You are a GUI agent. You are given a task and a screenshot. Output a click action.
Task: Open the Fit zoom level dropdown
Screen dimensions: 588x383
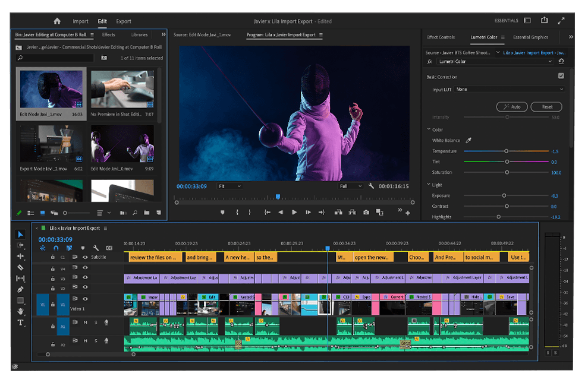click(229, 186)
